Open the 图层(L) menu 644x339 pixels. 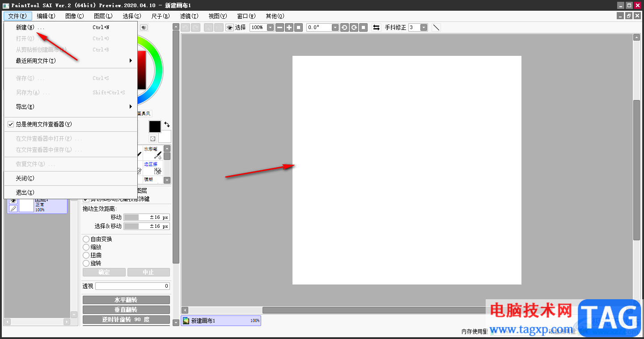click(x=103, y=16)
